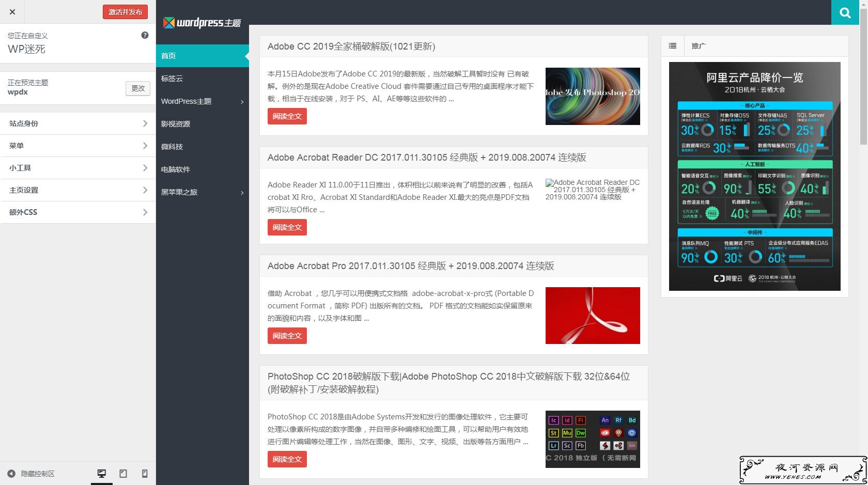Click the list icon beside 推广
The height and width of the screenshot is (485, 868).
click(673, 46)
